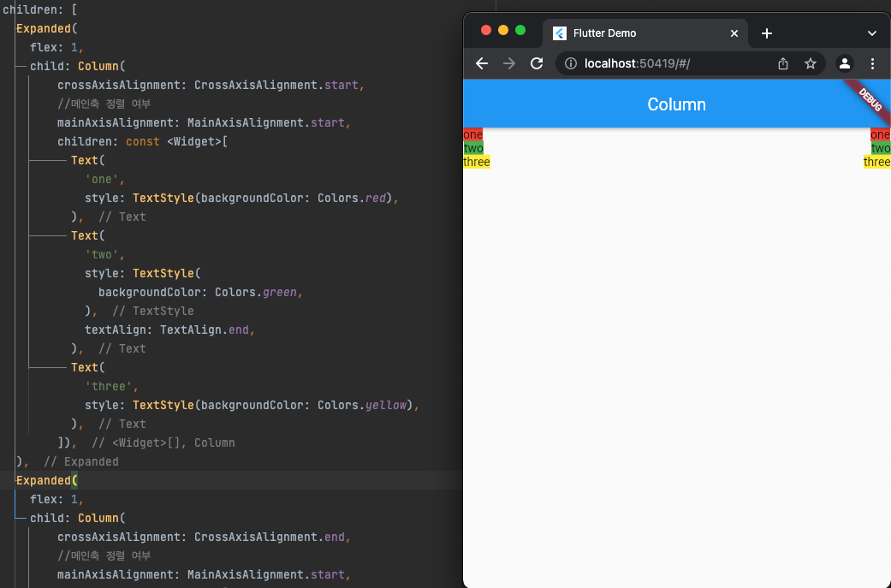Click the left yellow 'three' text
This screenshot has height=588, width=891.
(477, 162)
